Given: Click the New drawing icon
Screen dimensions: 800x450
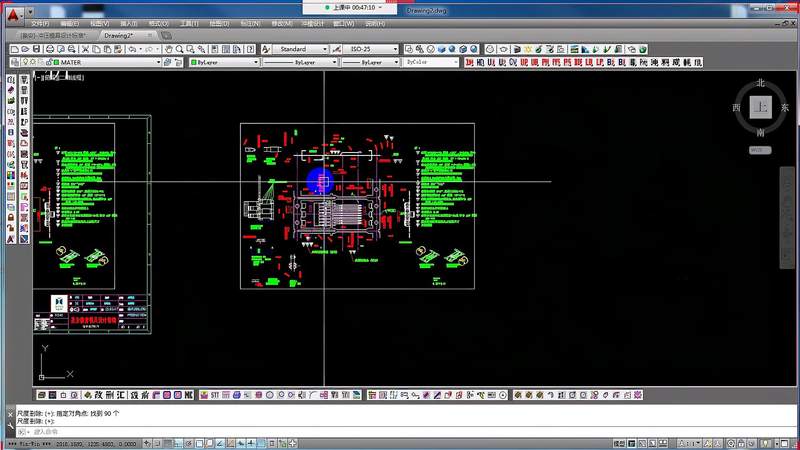Looking at the screenshot, I should click(15, 49).
